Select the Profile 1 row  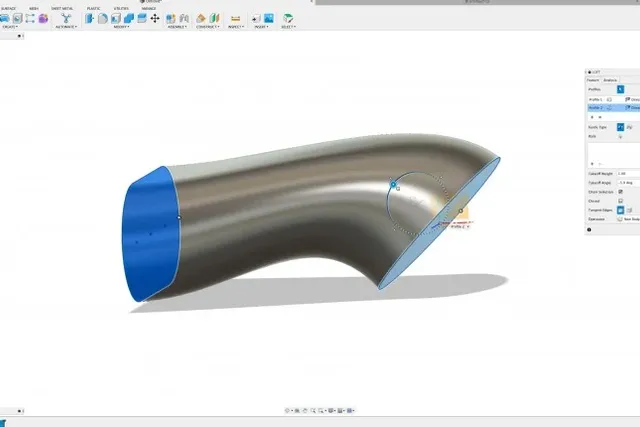point(614,99)
